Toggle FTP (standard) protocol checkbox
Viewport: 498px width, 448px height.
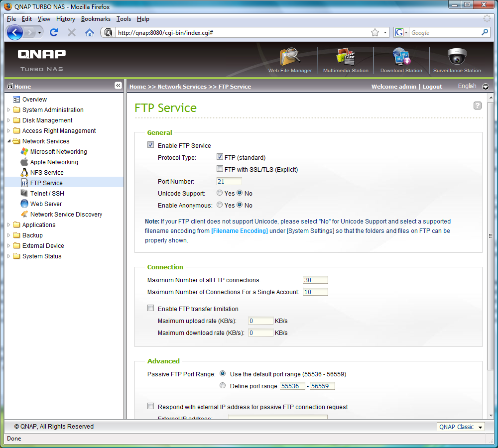click(220, 157)
